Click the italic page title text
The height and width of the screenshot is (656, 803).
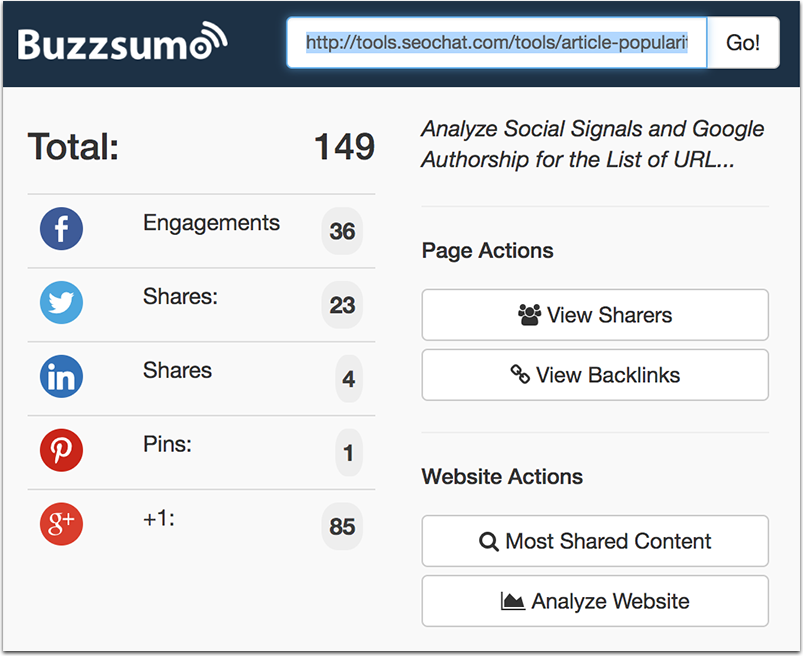click(592, 144)
